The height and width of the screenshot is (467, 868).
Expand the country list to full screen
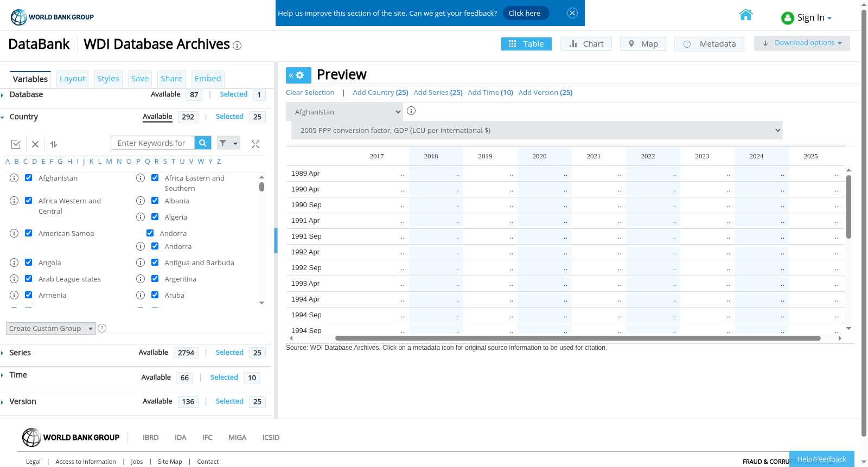[256, 144]
